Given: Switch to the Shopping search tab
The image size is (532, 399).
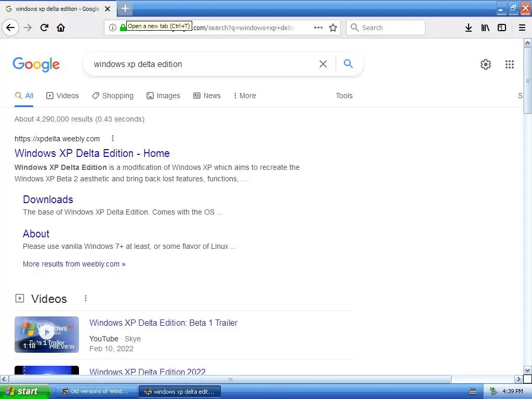Looking at the screenshot, I should [113, 96].
